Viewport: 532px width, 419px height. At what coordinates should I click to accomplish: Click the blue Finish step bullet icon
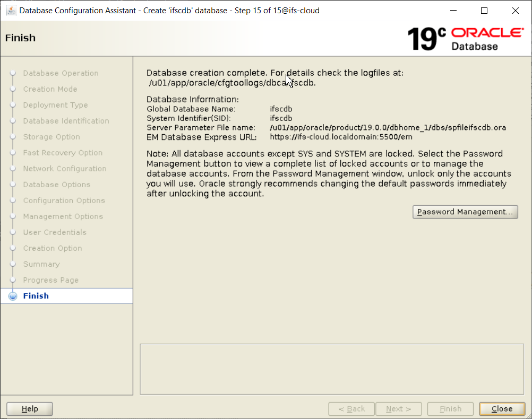(x=13, y=296)
